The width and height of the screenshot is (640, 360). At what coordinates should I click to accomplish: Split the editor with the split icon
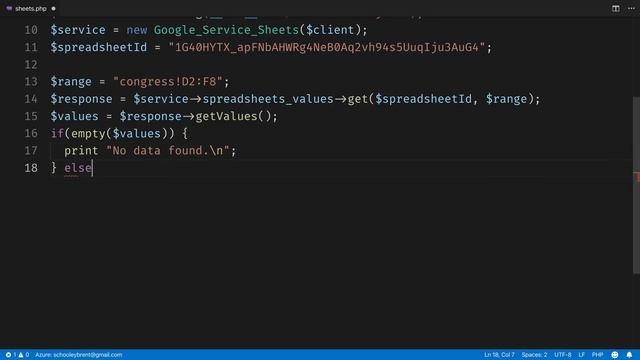(616, 8)
